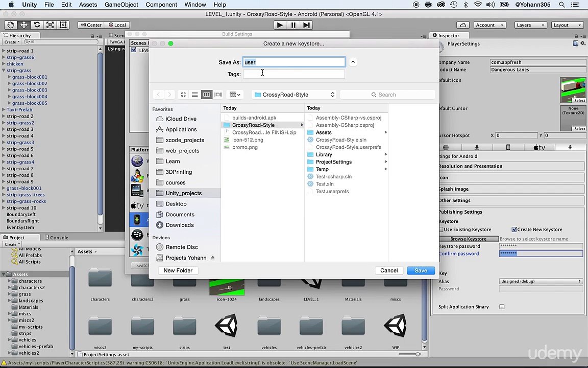Click the Save As name field

(294, 62)
